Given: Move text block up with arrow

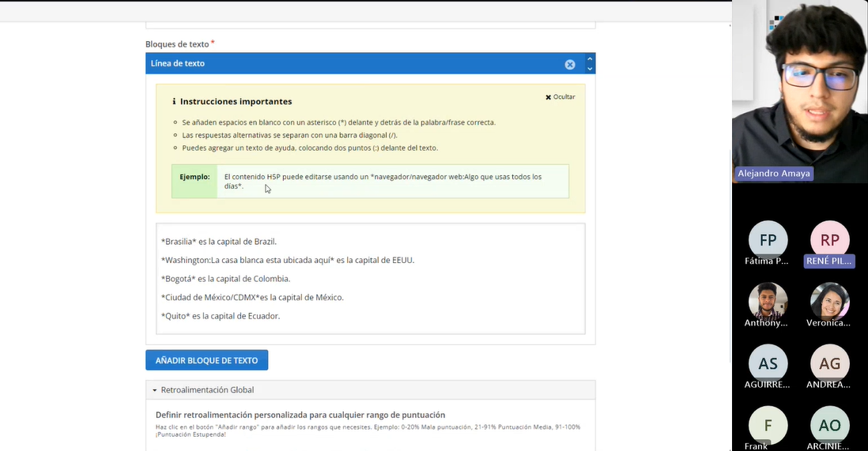Looking at the screenshot, I should click(x=589, y=59).
